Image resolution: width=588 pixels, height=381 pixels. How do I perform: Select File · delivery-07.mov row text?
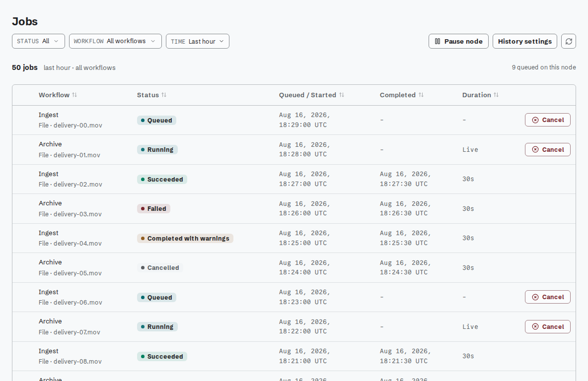70,332
